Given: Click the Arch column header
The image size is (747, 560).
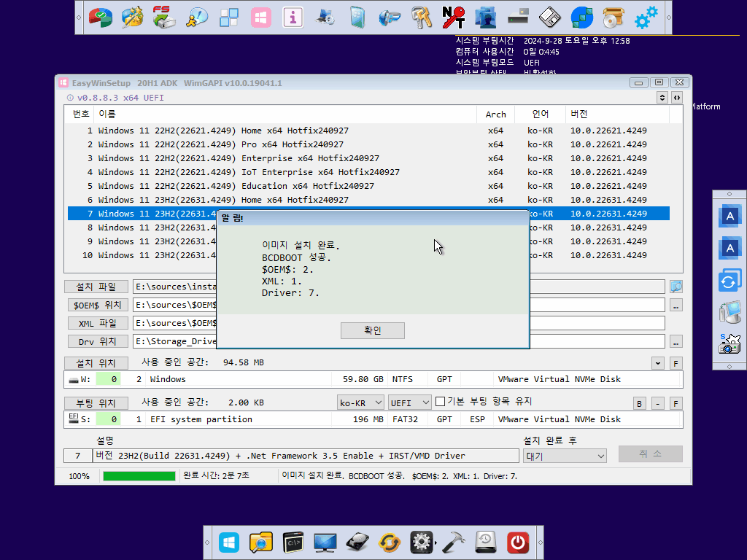Looking at the screenshot, I should pyautogui.click(x=495, y=114).
